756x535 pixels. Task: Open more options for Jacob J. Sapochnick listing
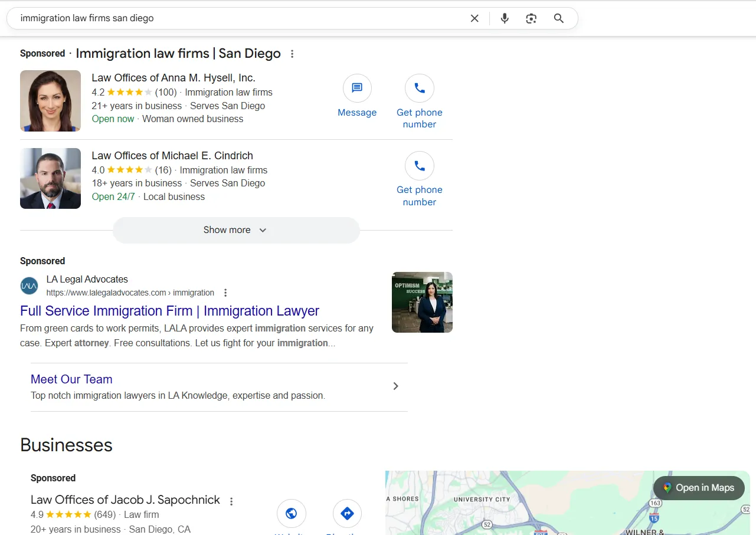231,501
